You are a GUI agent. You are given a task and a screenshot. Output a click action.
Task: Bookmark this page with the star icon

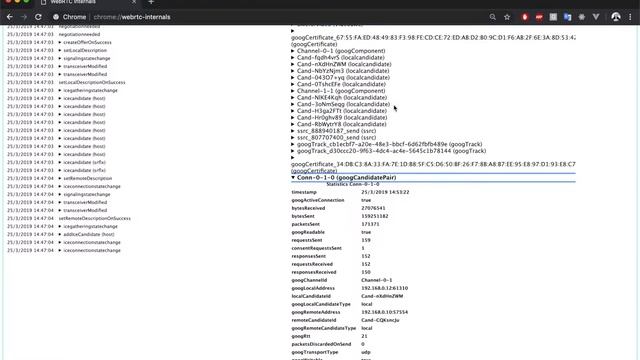[507, 17]
